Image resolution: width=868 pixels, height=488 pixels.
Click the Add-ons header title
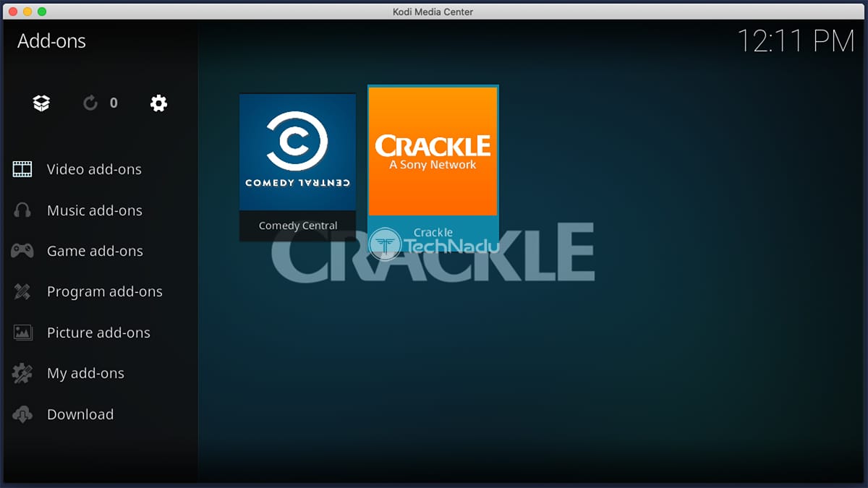coord(51,41)
